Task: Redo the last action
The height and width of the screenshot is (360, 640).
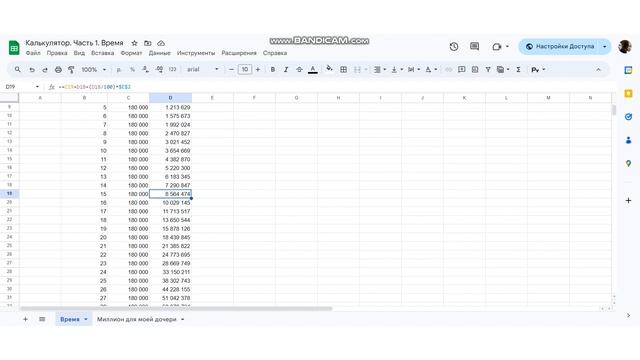Action: pos(45,70)
